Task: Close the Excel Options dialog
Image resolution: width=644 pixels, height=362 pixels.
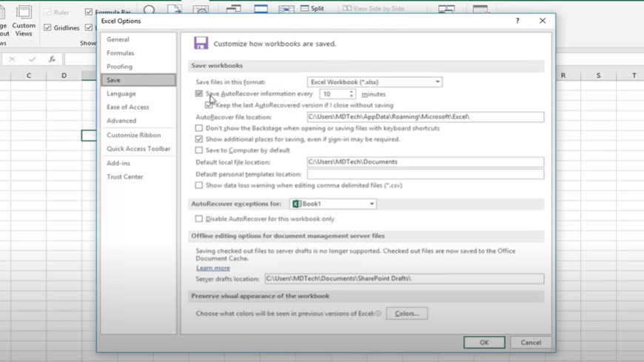Action: coord(543,21)
